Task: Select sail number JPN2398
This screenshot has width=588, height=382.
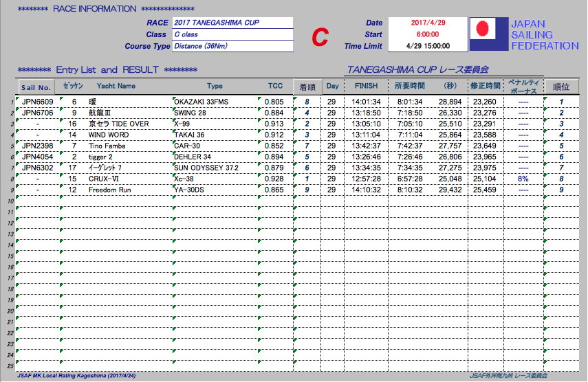Action: [x=38, y=146]
